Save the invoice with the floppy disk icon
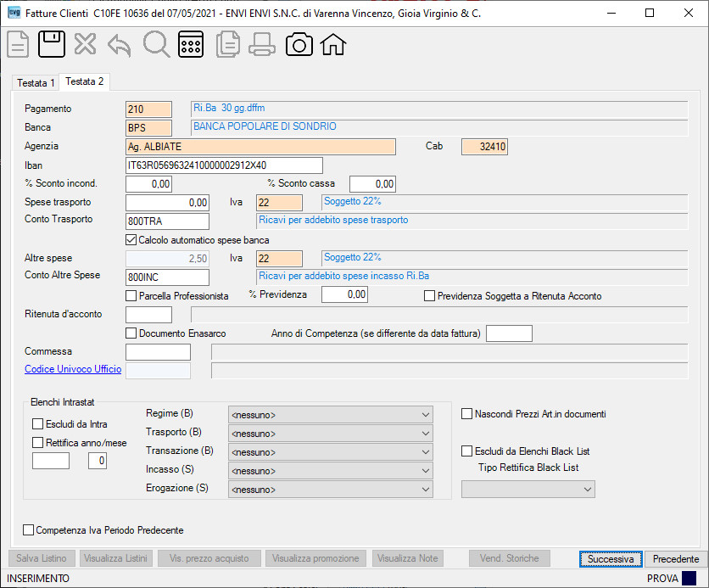The image size is (709, 588). click(x=52, y=44)
